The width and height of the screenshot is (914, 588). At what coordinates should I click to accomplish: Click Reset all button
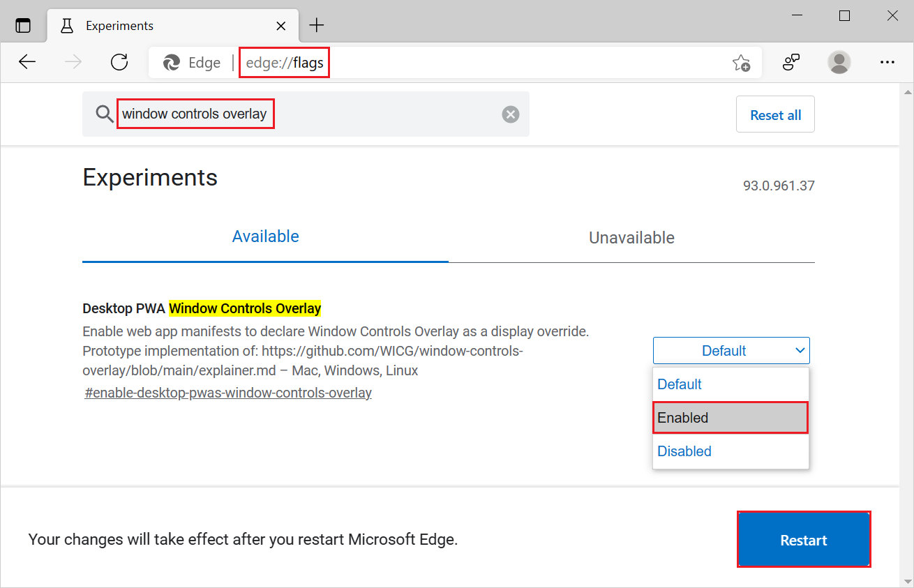[775, 114]
